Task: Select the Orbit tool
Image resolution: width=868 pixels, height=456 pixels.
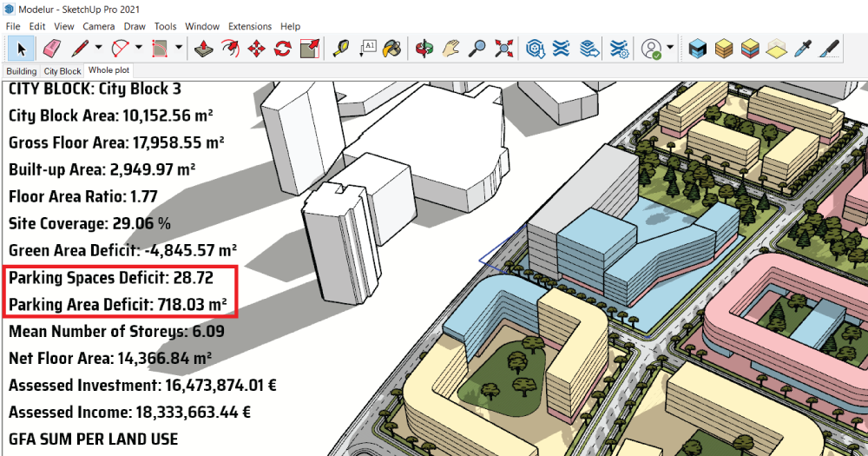Action: pyautogui.click(x=424, y=49)
